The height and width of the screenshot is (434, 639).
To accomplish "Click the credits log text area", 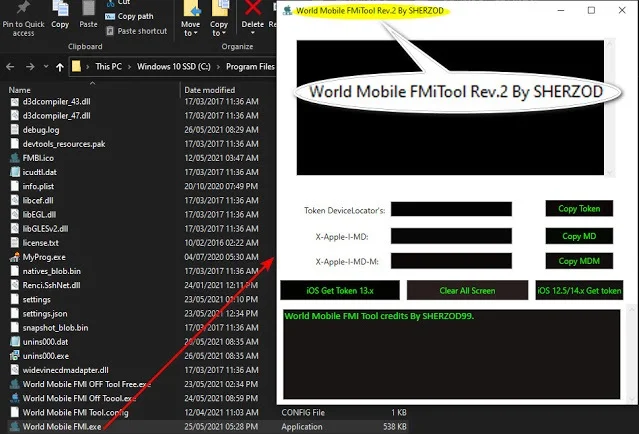I will (452, 354).
